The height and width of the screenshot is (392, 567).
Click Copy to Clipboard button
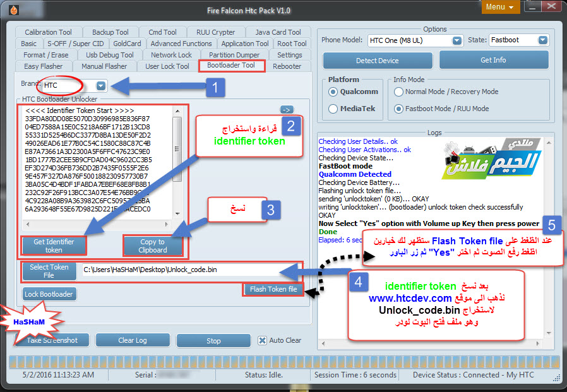click(x=153, y=246)
